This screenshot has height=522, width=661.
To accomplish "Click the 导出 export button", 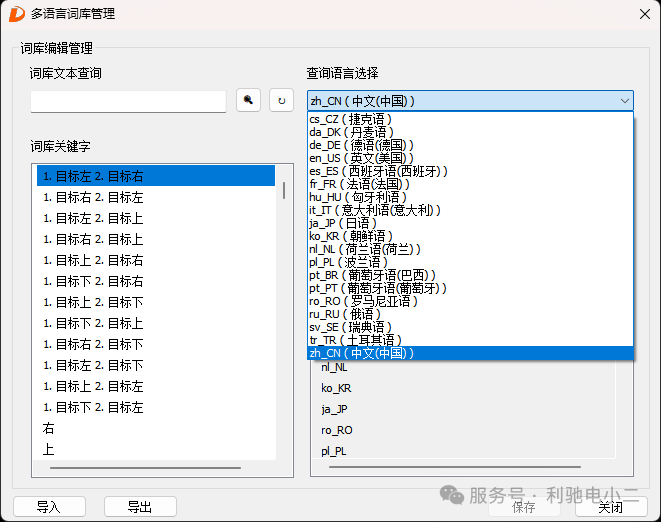I will pos(140,506).
